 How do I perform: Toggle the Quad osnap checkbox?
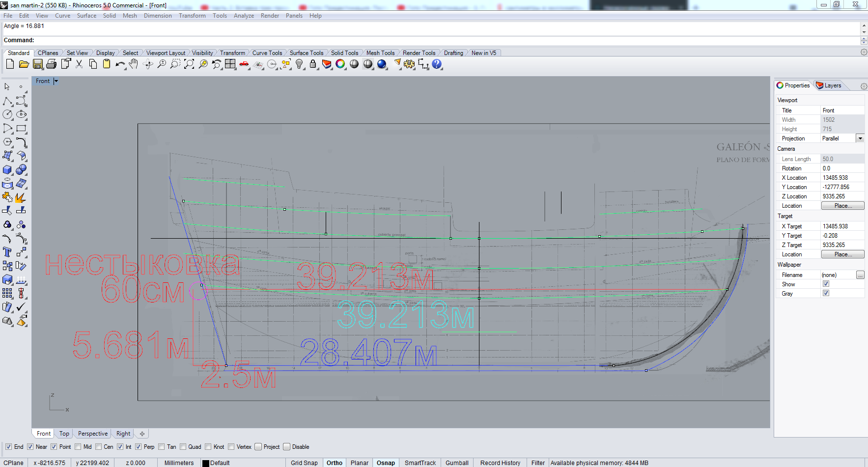tap(183, 447)
